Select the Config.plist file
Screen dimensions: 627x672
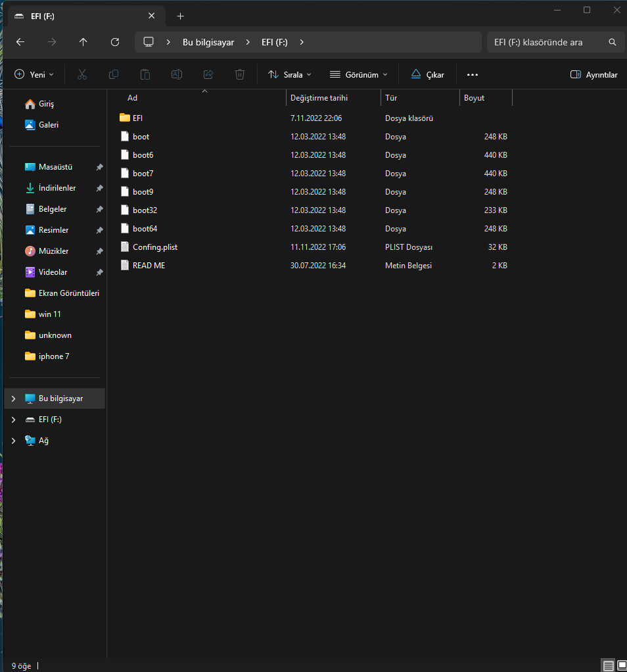coord(154,247)
